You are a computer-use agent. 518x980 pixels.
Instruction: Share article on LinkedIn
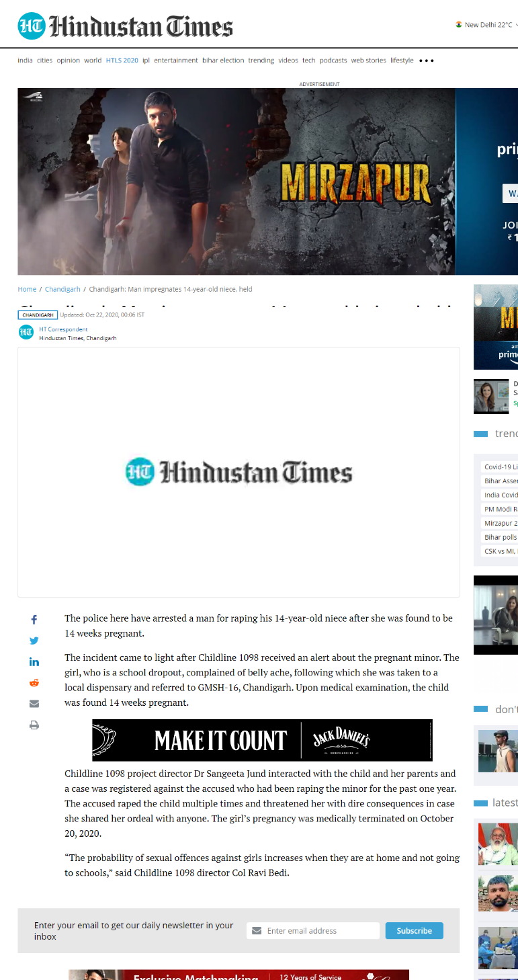point(34,661)
